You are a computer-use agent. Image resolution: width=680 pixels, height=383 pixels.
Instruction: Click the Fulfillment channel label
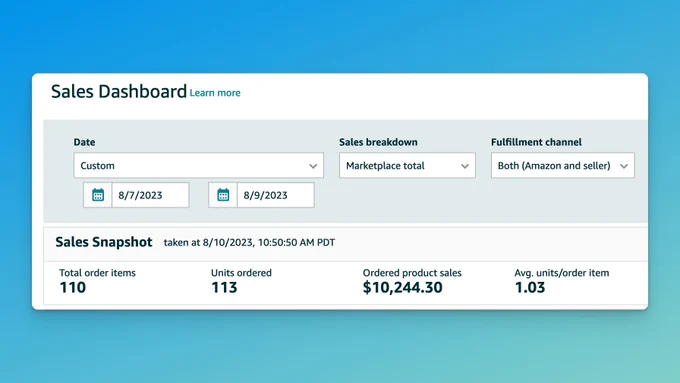tap(536, 142)
